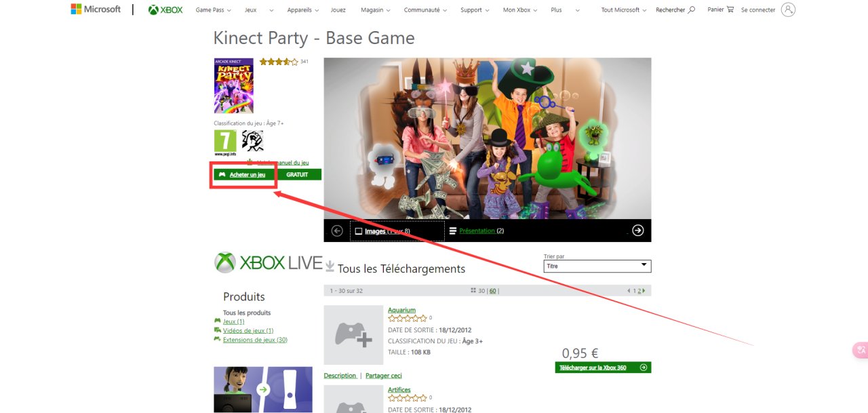Click the Kinect Party box art thumbnail
Viewport: 868px width, 413px height.
pos(233,85)
